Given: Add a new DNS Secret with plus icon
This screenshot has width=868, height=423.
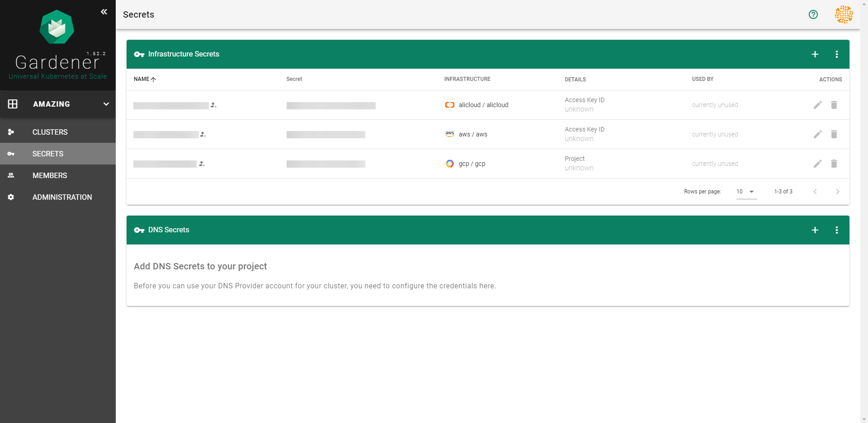Looking at the screenshot, I should point(815,230).
